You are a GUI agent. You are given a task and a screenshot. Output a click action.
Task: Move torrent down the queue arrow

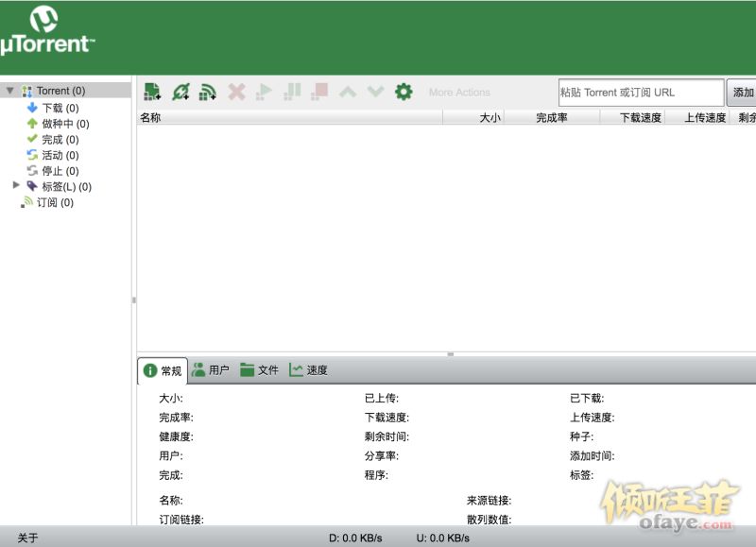point(375,92)
